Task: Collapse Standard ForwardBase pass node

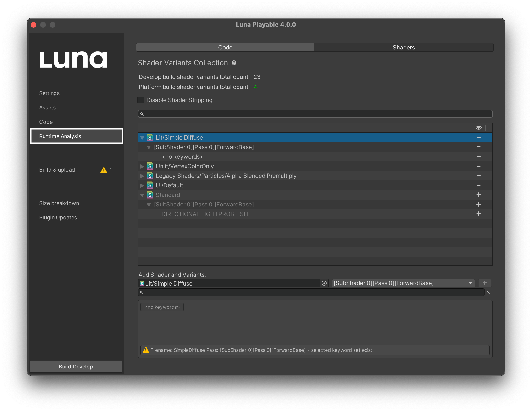Action: tap(149, 205)
